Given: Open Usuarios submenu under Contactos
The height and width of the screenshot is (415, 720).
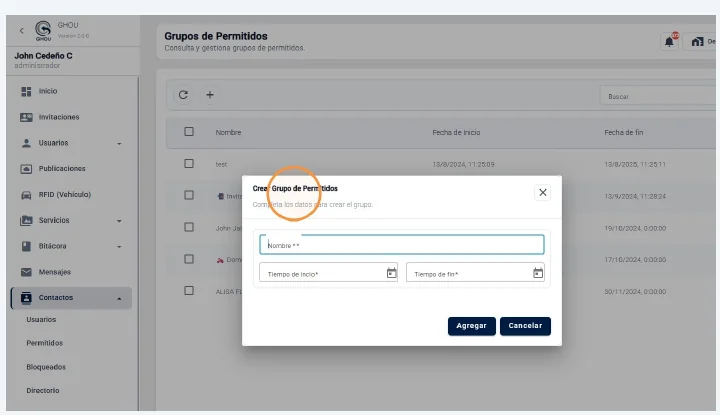Looking at the screenshot, I should [41, 320].
